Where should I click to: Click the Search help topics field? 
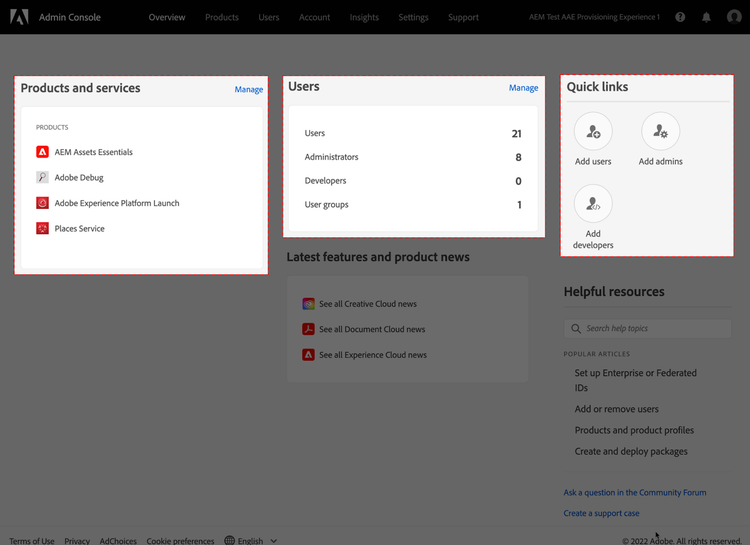pyautogui.click(x=648, y=328)
